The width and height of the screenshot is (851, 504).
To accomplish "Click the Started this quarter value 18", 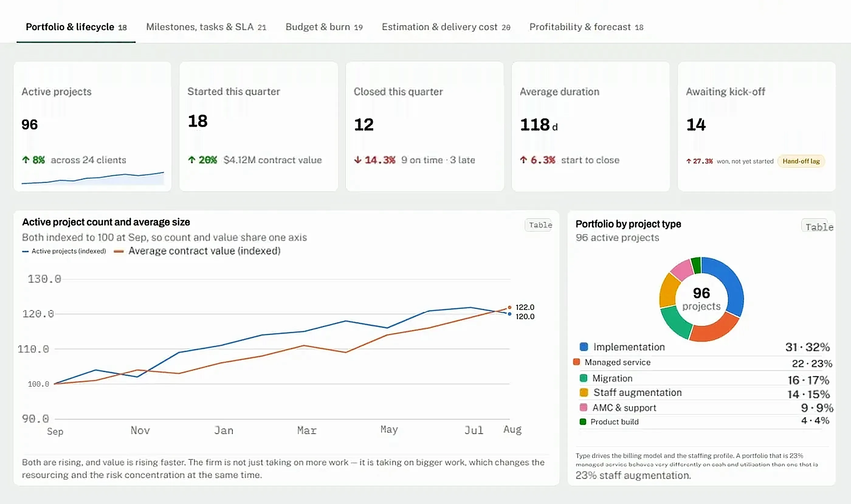I will coord(198,121).
